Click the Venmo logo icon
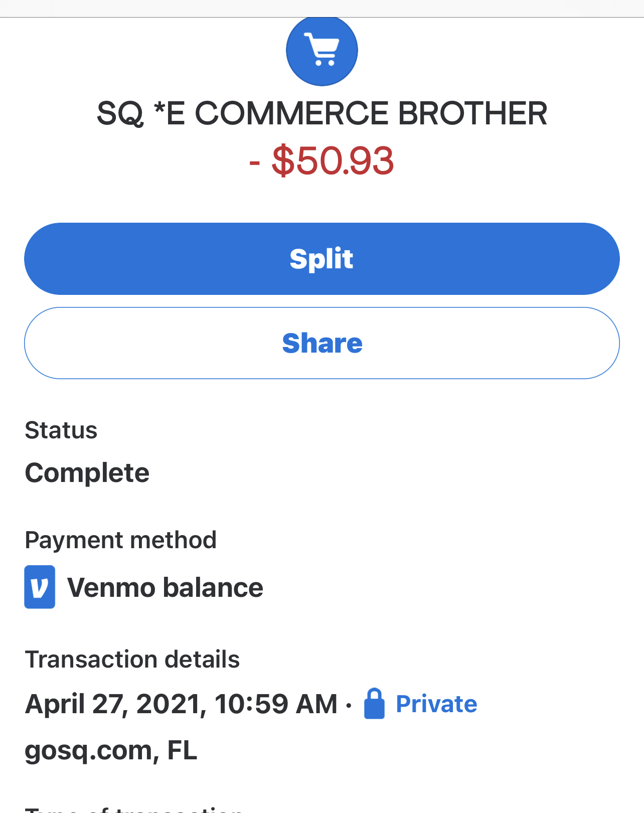Image resolution: width=644 pixels, height=813 pixels. tap(40, 587)
